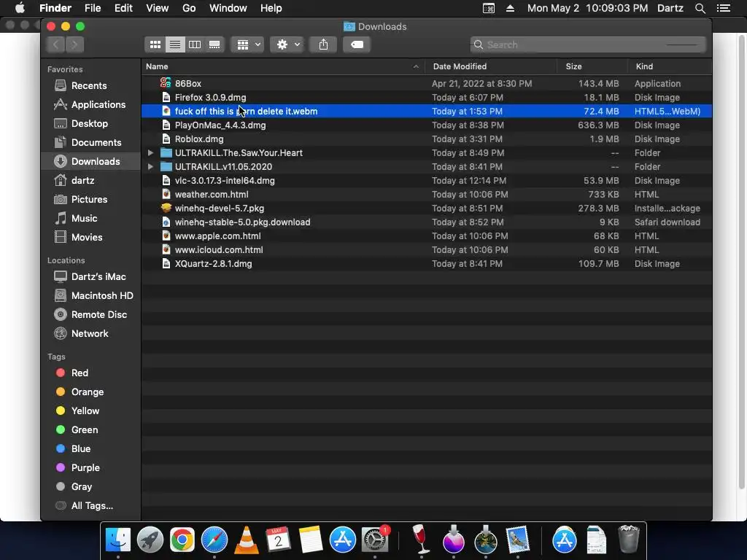Select Network under Locations
Viewport: 747px width, 560px height.
point(90,334)
